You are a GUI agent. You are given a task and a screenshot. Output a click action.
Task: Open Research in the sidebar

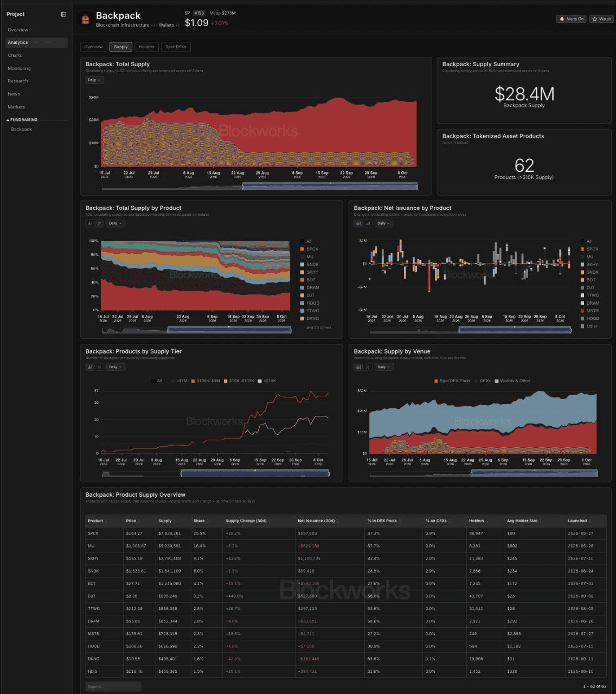[x=17, y=81]
